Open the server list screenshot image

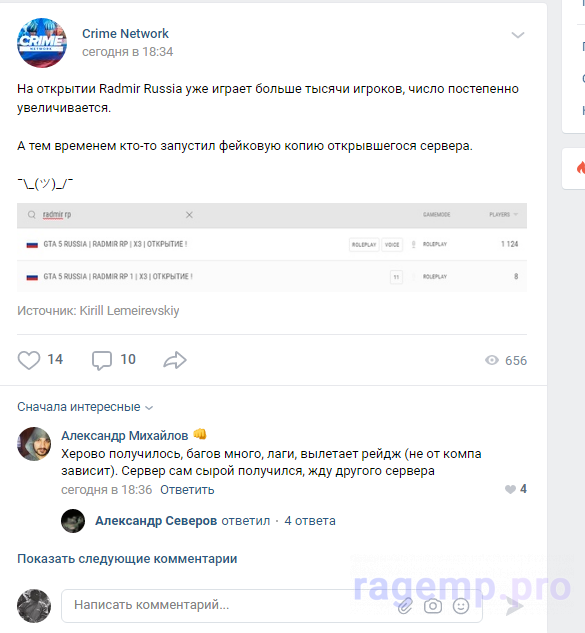click(x=272, y=247)
